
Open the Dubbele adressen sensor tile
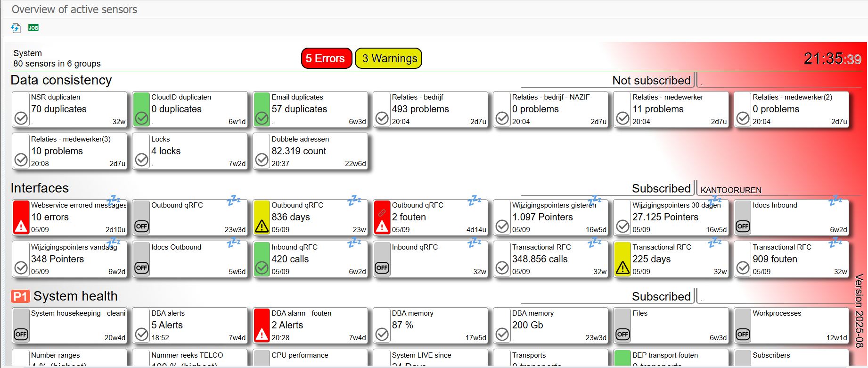coord(310,151)
